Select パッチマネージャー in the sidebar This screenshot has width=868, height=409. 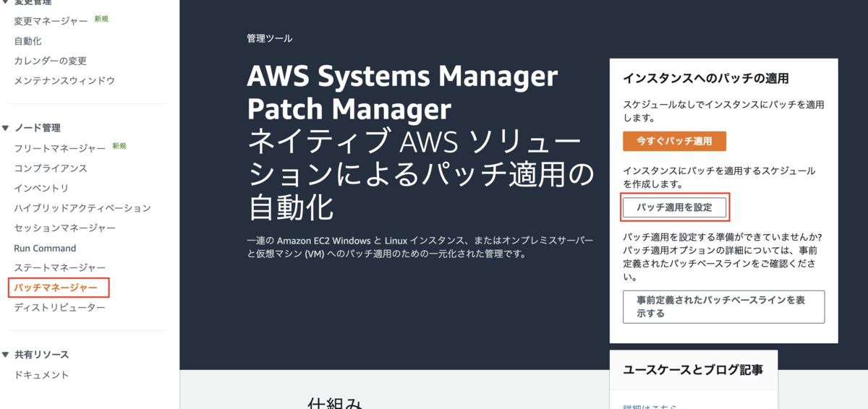(x=56, y=288)
